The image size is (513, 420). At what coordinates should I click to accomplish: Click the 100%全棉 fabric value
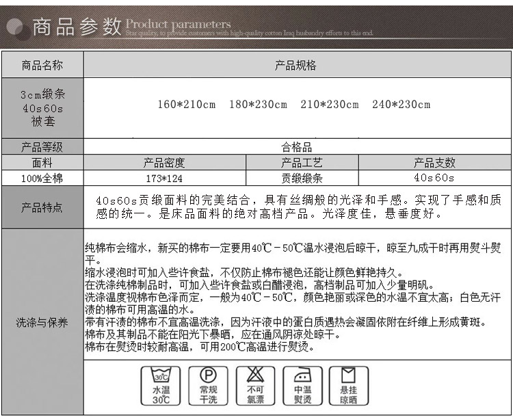tap(42, 179)
